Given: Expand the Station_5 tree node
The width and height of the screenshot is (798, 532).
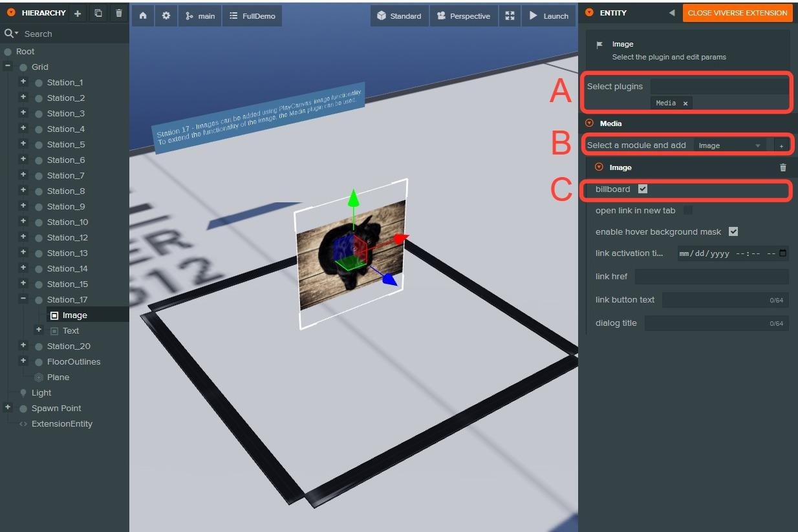Looking at the screenshot, I should [x=23, y=144].
